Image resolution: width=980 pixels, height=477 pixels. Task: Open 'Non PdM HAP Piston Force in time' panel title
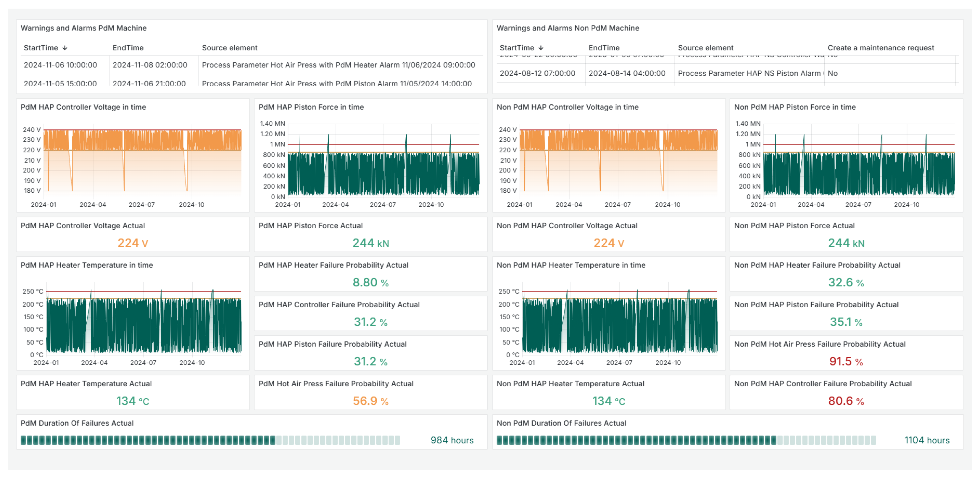click(x=794, y=107)
